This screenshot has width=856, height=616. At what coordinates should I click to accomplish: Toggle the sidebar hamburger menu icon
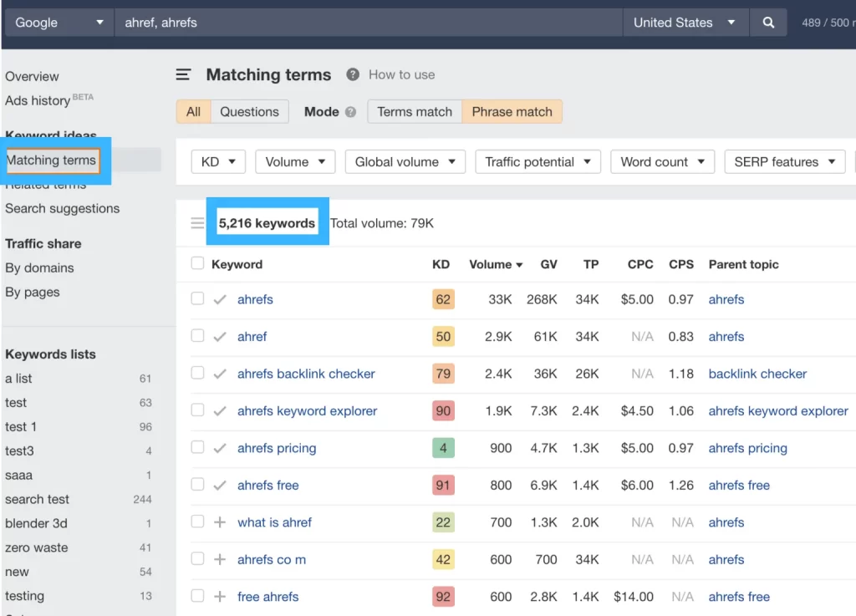coord(183,74)
